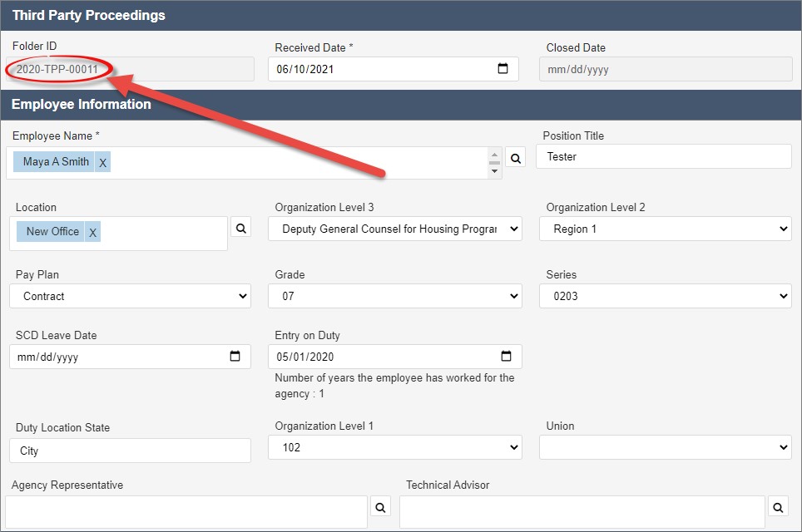Remove the Maya A Smith tag

103,162
